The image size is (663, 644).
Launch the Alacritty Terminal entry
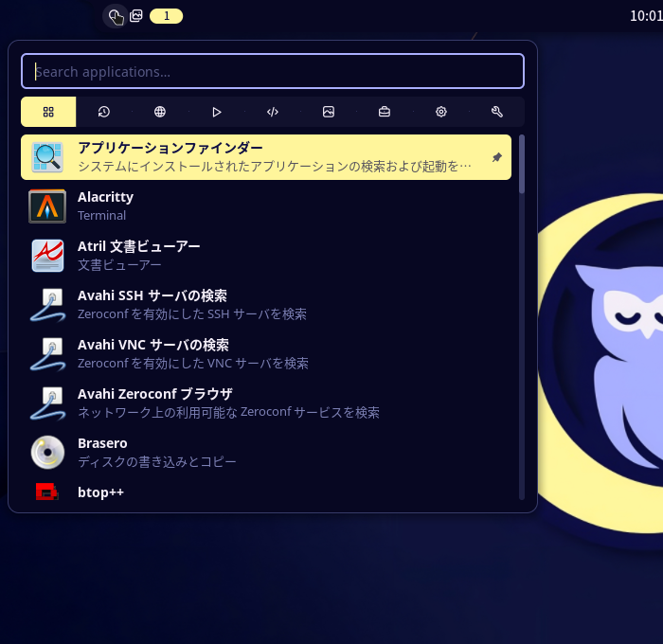266,206
